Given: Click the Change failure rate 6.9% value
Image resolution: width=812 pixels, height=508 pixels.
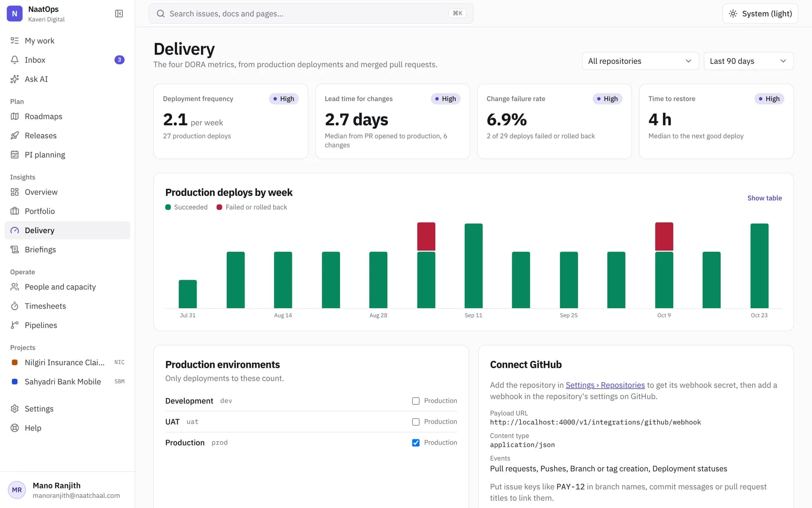Looking at the screenshot, I should [x=507, y=119].
